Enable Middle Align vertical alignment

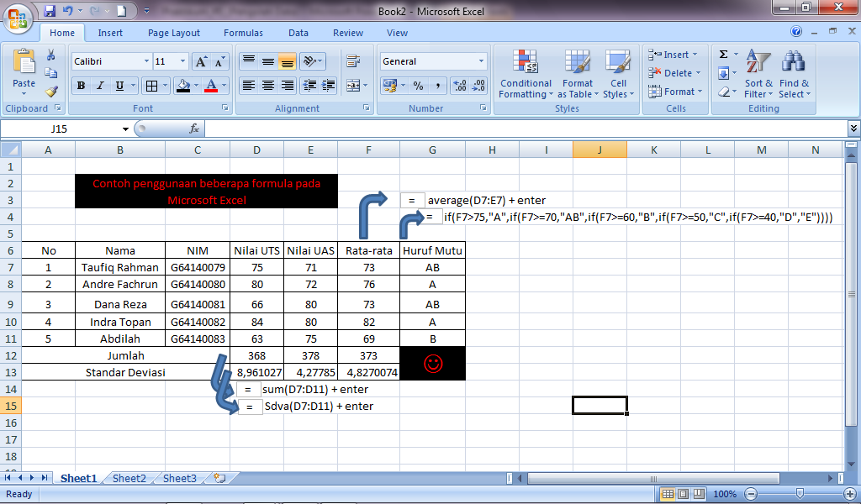[x=268, y=60]
